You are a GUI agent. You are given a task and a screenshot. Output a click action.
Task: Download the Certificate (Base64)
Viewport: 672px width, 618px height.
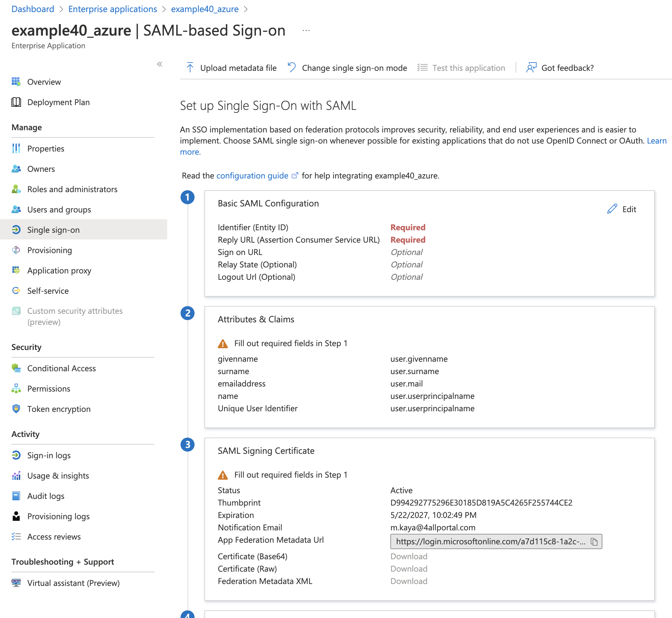coord(408,556)
